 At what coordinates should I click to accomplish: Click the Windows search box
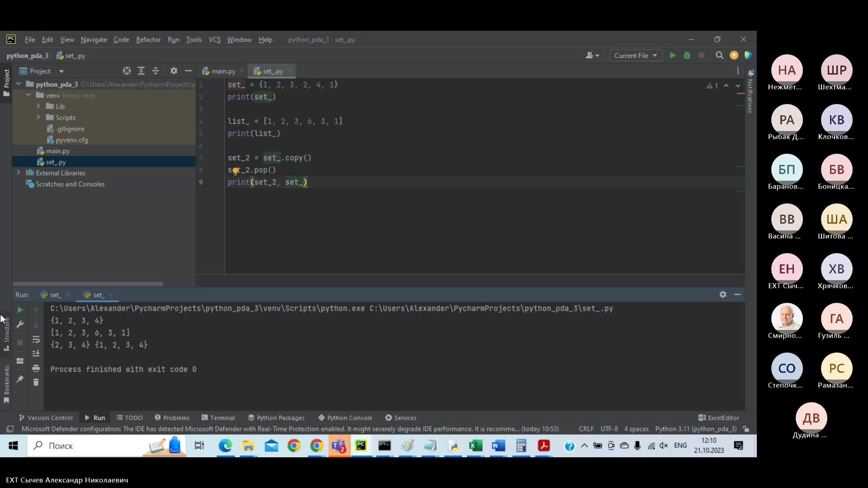(x=106, y=446)
